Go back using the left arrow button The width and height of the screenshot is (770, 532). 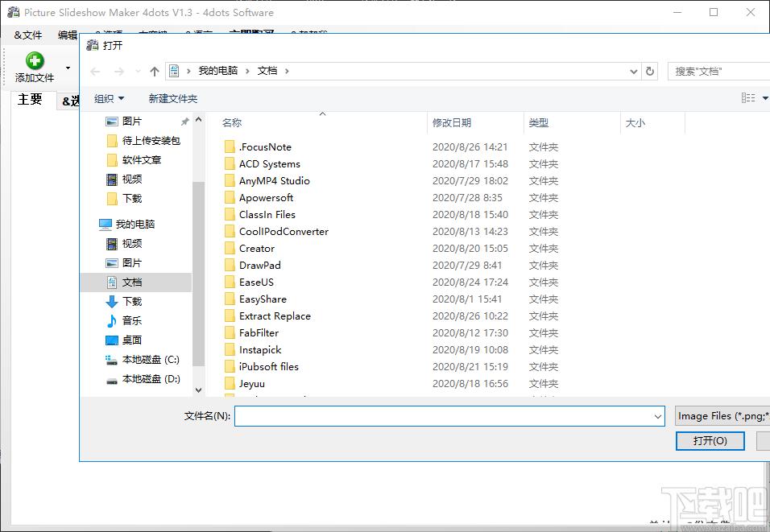click(95, 72)
